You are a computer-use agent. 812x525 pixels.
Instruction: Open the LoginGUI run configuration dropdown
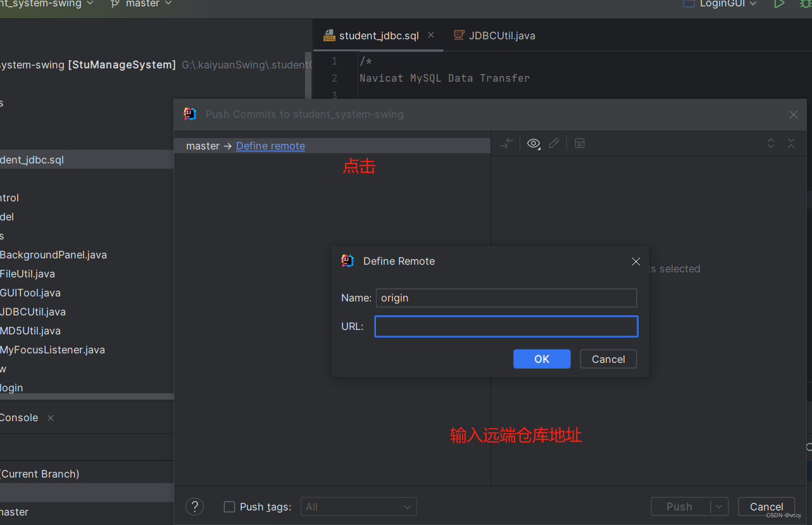720,4
